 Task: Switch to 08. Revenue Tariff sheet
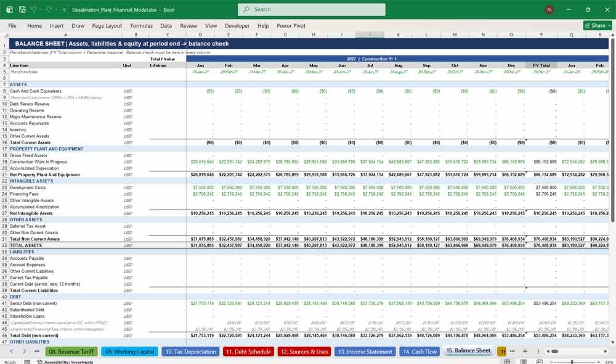(71, 352)
